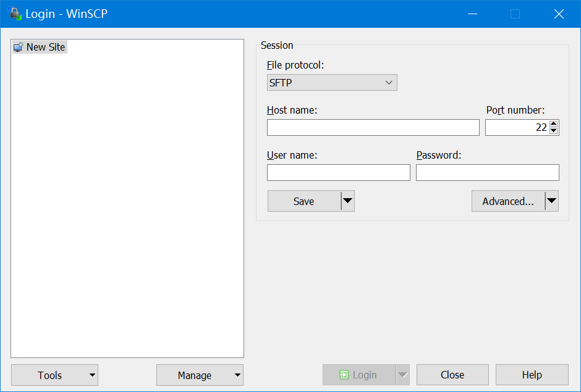Focus the Host name input field
The height and width of the screenshot is (392, 581).
pos(373,128)
